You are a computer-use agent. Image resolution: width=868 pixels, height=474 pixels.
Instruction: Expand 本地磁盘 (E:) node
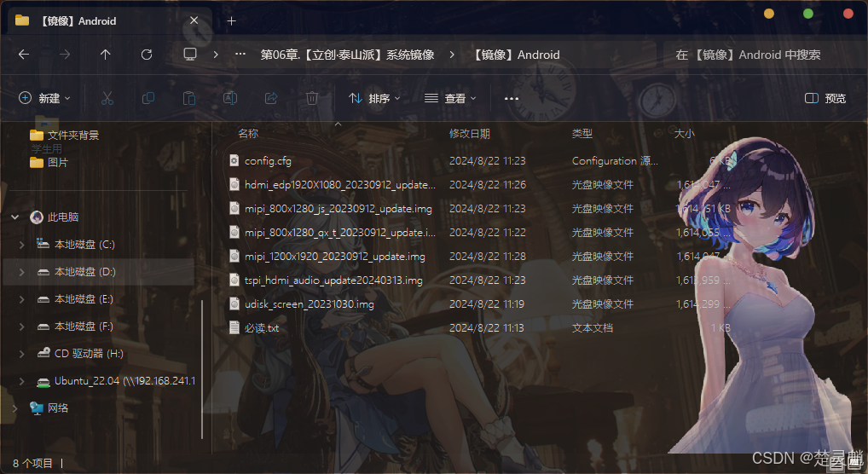21,299
